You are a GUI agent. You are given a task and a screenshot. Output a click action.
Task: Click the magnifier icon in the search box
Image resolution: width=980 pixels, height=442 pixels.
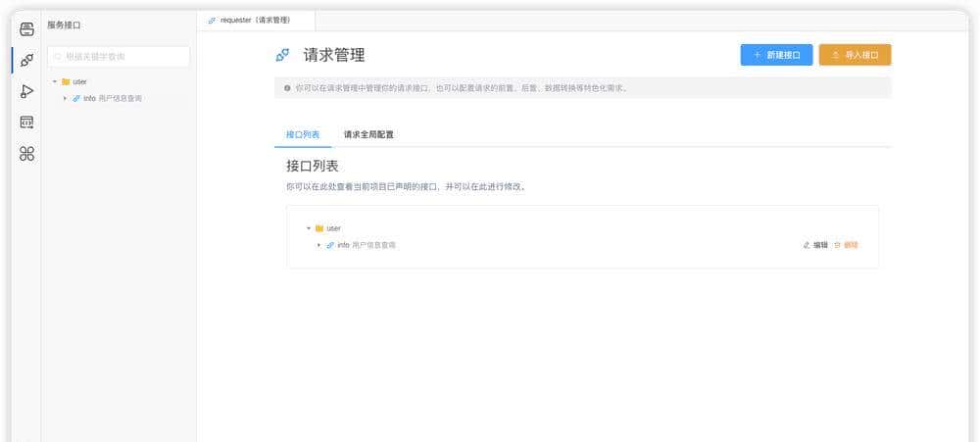[59, 56]
